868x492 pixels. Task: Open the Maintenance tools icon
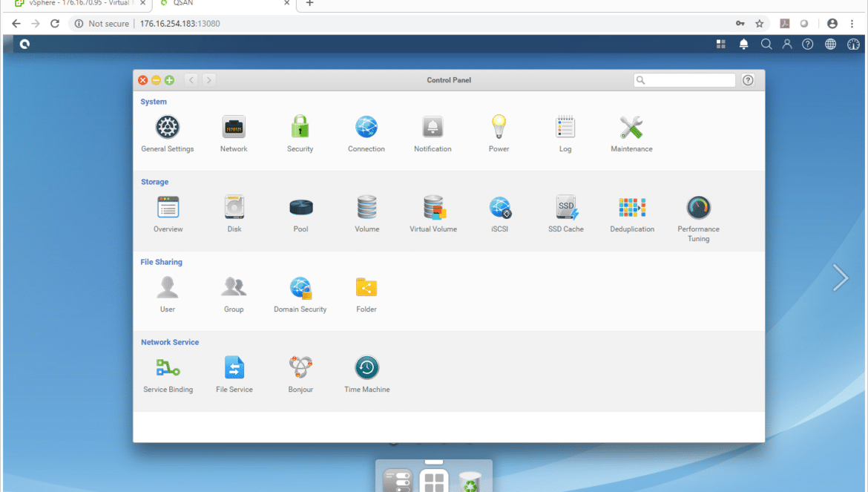631,128
